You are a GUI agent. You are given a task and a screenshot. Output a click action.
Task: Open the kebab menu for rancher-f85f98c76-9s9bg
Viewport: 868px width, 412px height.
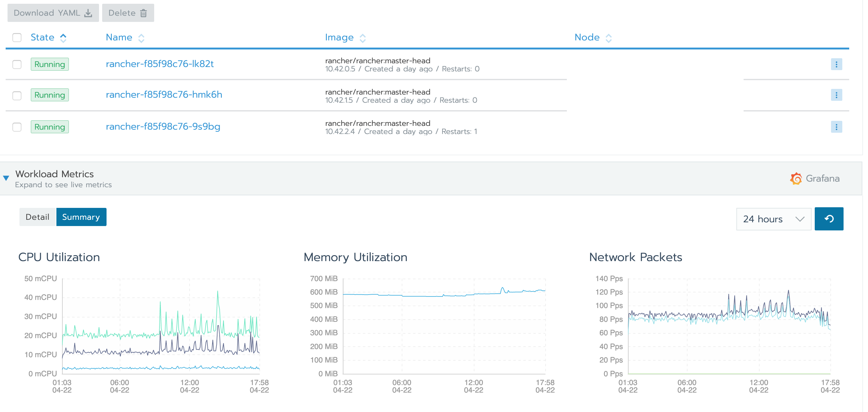click(837, 127)
